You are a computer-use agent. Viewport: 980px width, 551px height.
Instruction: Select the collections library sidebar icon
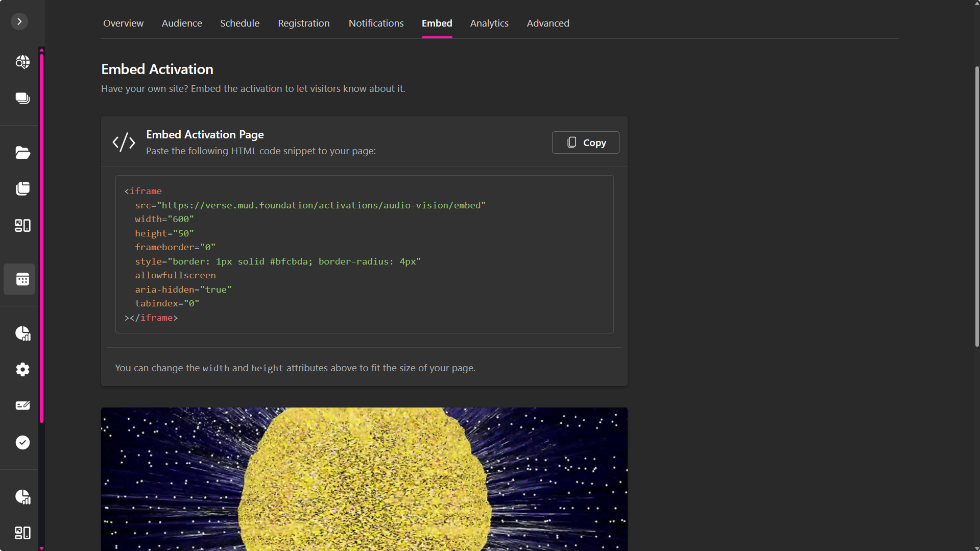(22, 188)
